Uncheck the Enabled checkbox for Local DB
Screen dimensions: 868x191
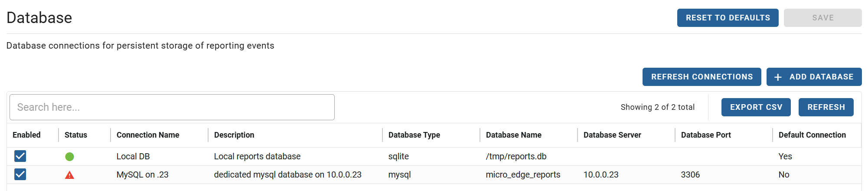20,156
